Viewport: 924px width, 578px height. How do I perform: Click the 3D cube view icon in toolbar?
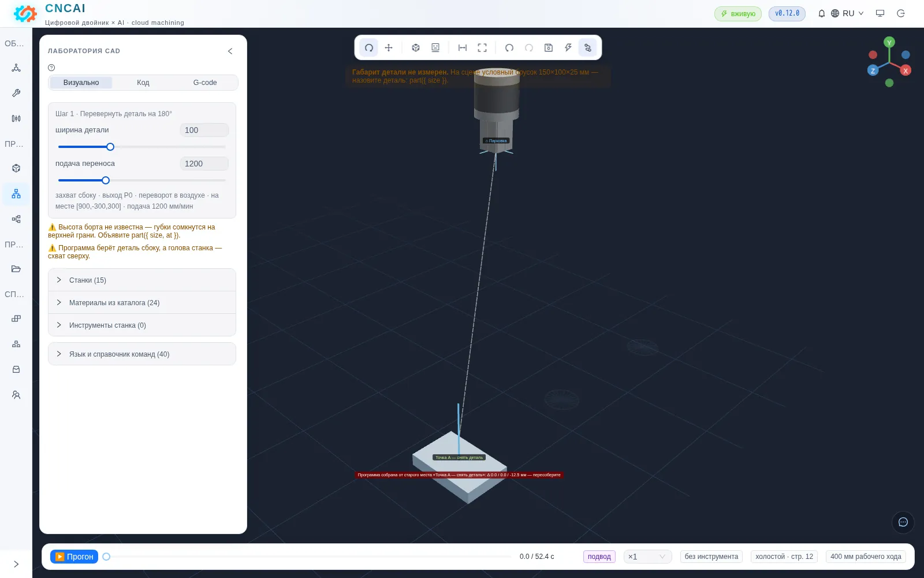coord(416,47)
